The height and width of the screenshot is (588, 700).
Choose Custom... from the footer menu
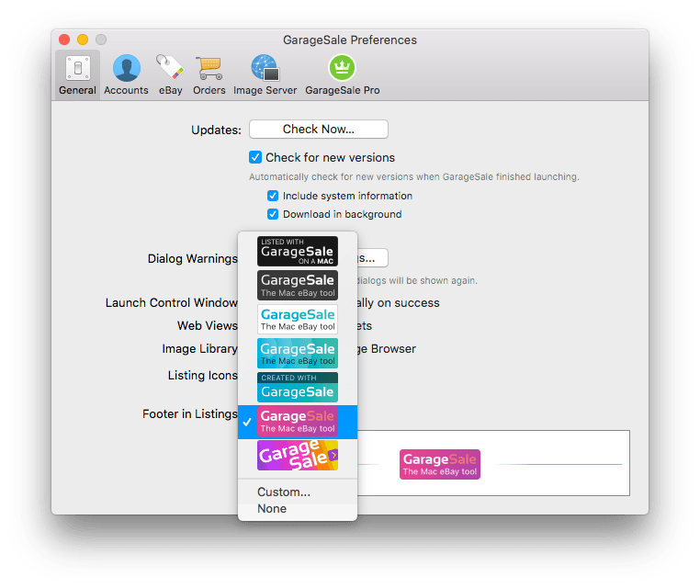pos(284,492)
